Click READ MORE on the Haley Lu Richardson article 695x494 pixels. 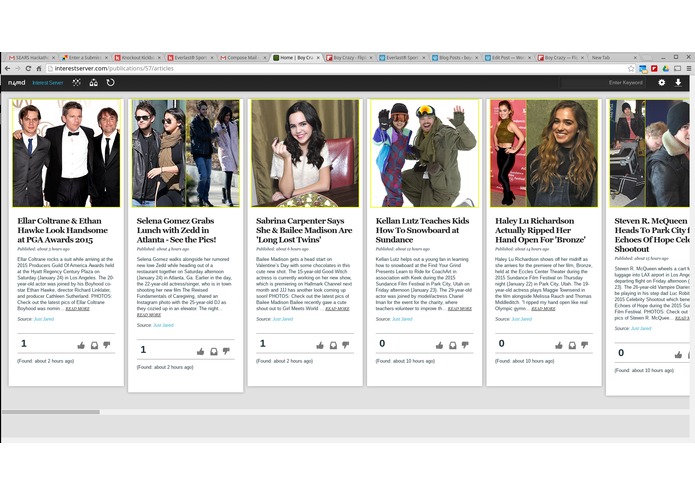[543, 308]
